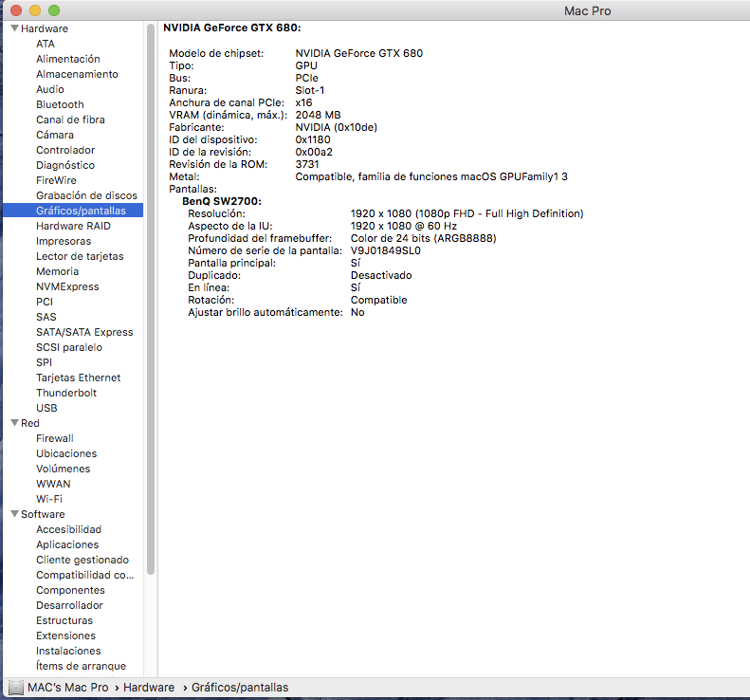The image size is (750, 700).
Task: Select SPI in the sidebar
Action: (44, 362)
